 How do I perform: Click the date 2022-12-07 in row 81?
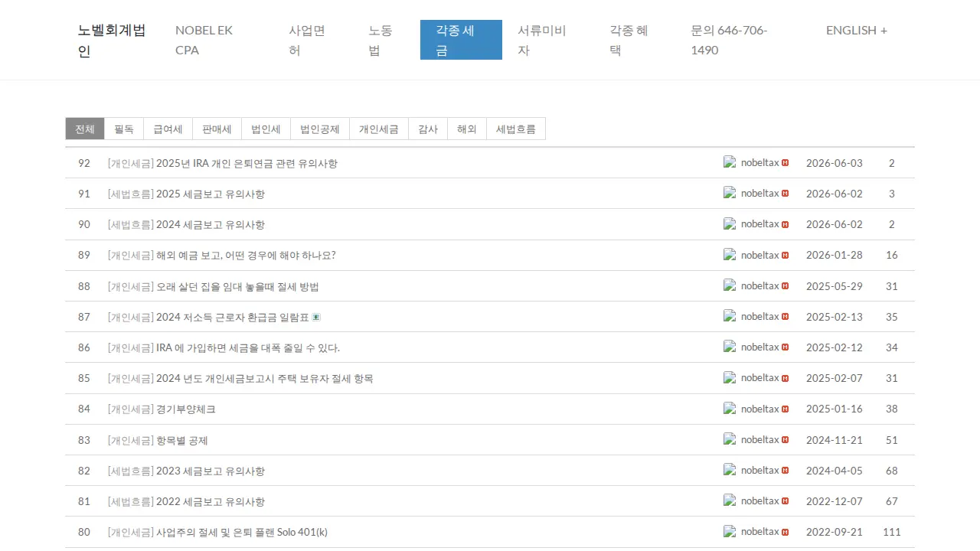click(835, 501)
